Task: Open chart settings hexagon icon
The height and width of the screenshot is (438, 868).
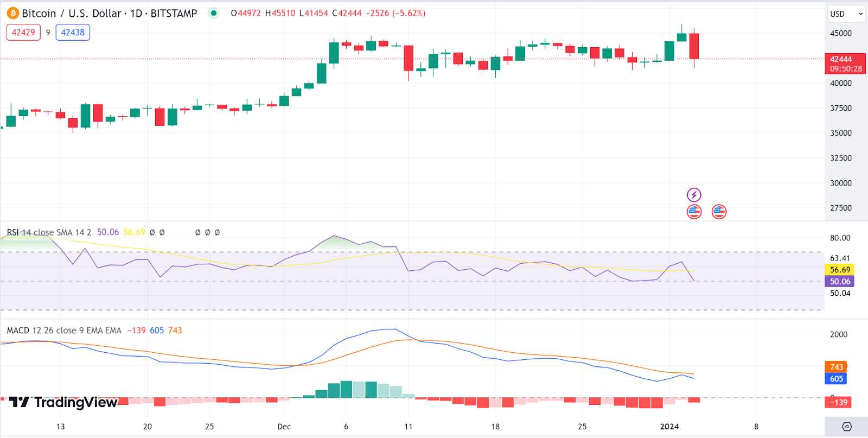Action: [847, 427]
